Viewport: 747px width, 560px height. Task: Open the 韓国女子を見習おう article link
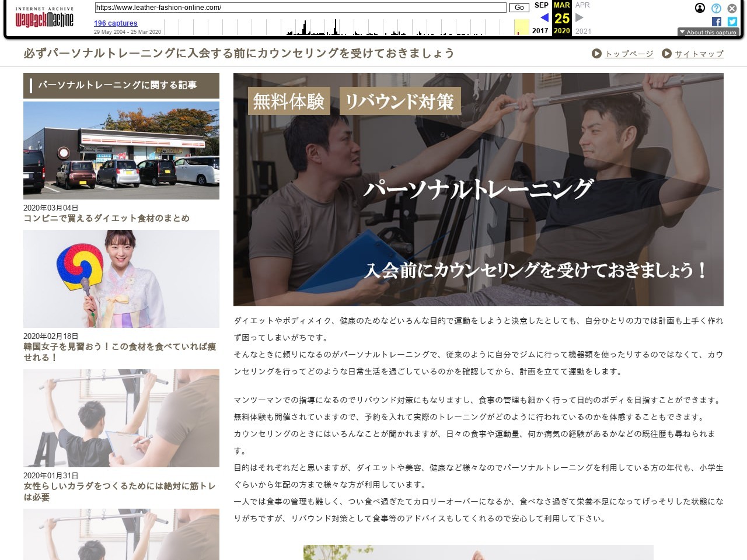click(120, 352)
